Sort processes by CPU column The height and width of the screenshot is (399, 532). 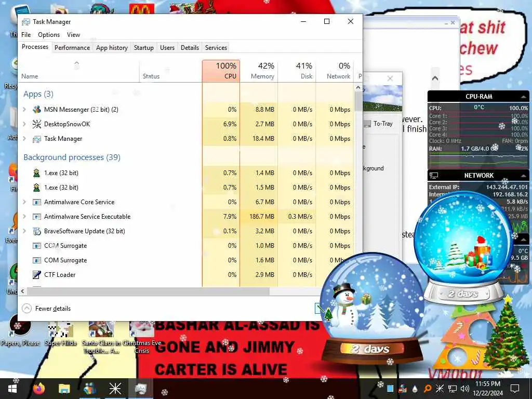pyautogui.click(x=221, y=71)
